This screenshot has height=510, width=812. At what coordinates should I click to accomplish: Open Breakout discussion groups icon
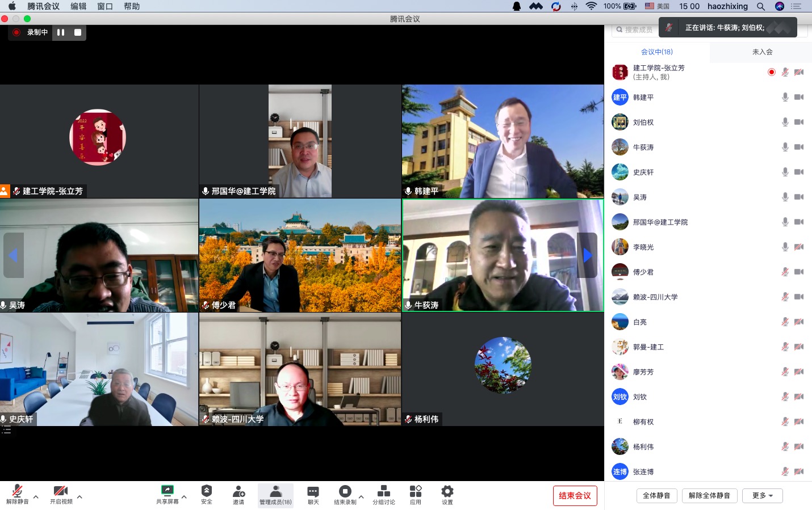384,491
